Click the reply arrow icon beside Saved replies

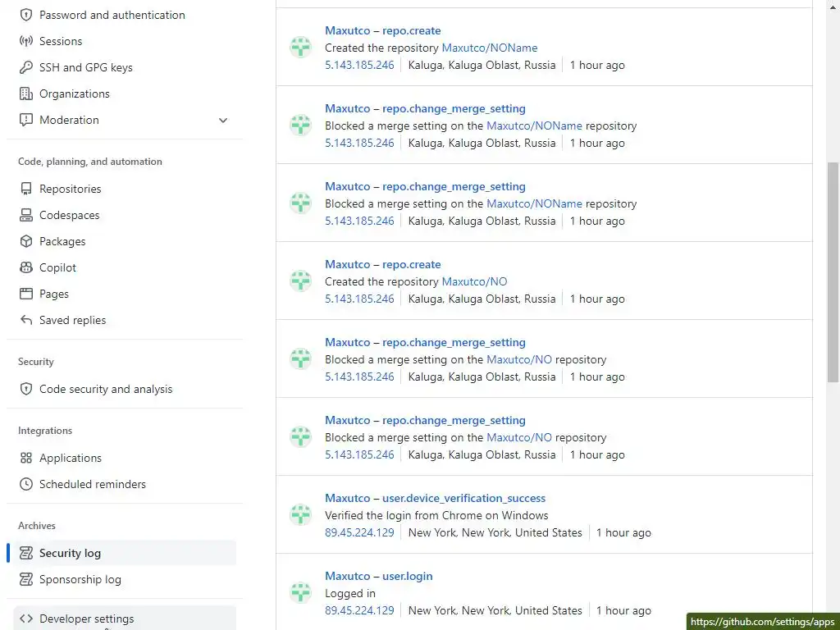click(25, 320)
